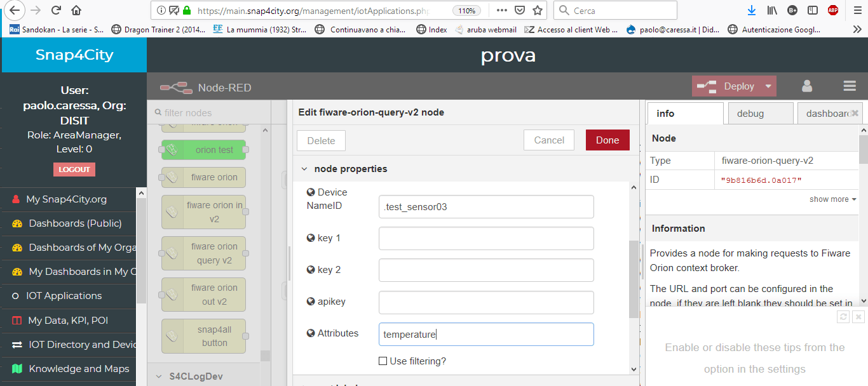The height and width of the screenshot is (386, 868).
Task: Open the Node-RED hamburger menu
Action: click(x=850, y=86)
